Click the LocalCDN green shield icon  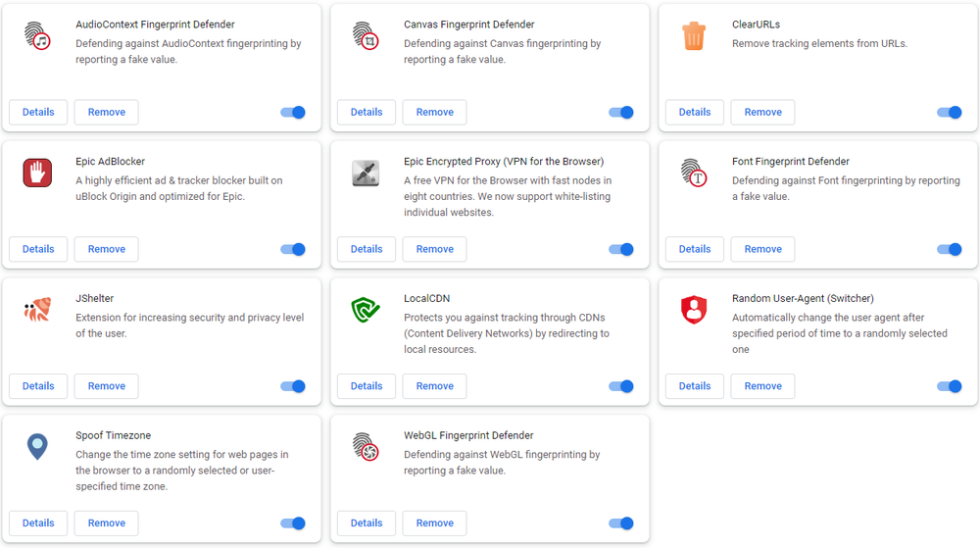pyautogui.click(x=366, y=310)
